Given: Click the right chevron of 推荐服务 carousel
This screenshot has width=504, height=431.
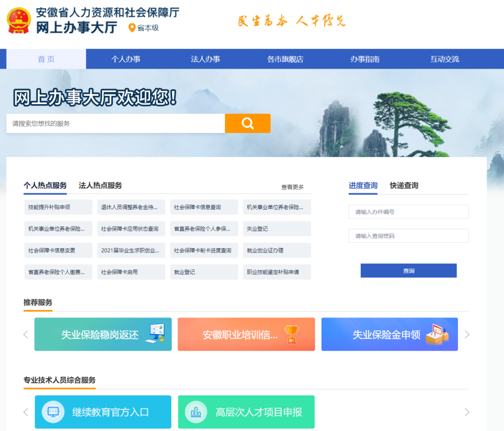Looking at the screenshot, I should pos(468,334).
